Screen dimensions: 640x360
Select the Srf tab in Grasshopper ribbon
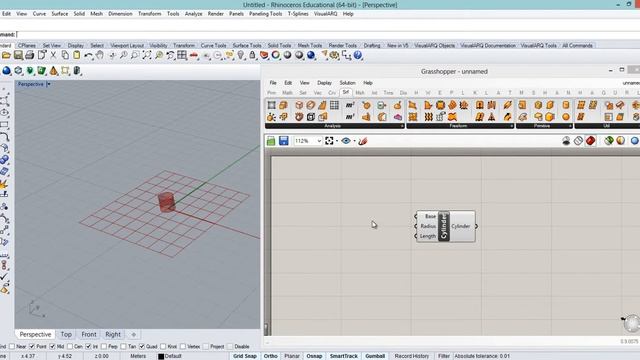coord(346,93)
